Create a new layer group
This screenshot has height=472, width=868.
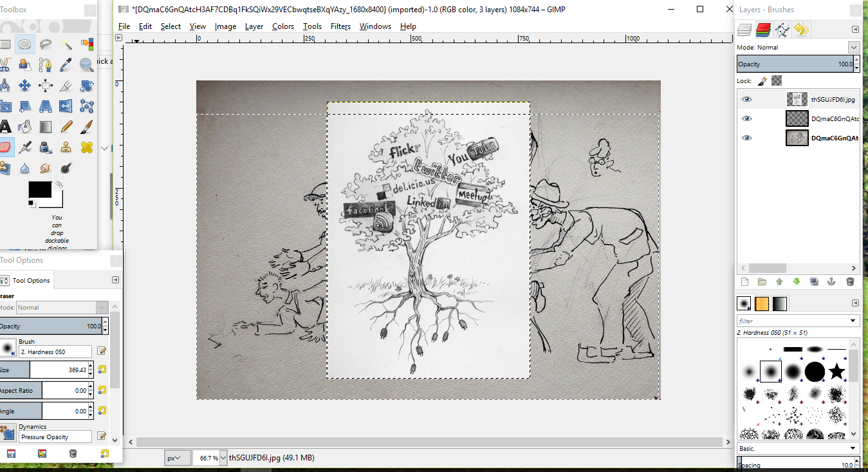[x=762, y=281]
